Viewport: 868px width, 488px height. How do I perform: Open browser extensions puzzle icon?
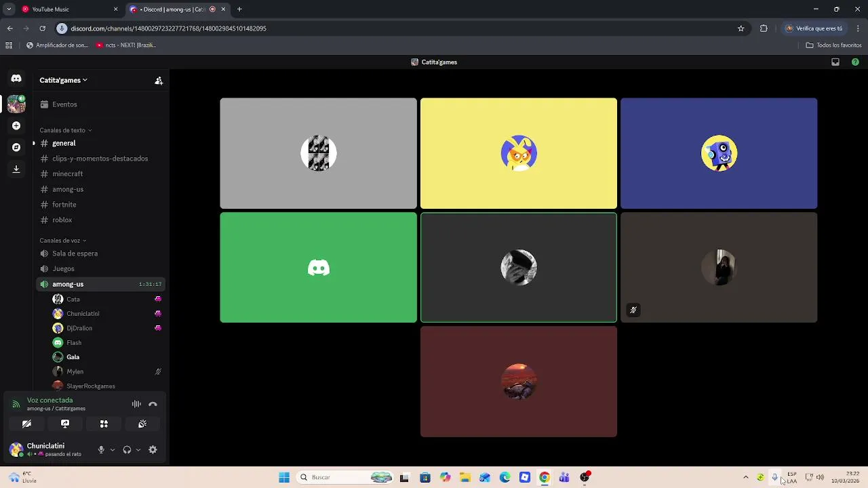pos(764,28)
